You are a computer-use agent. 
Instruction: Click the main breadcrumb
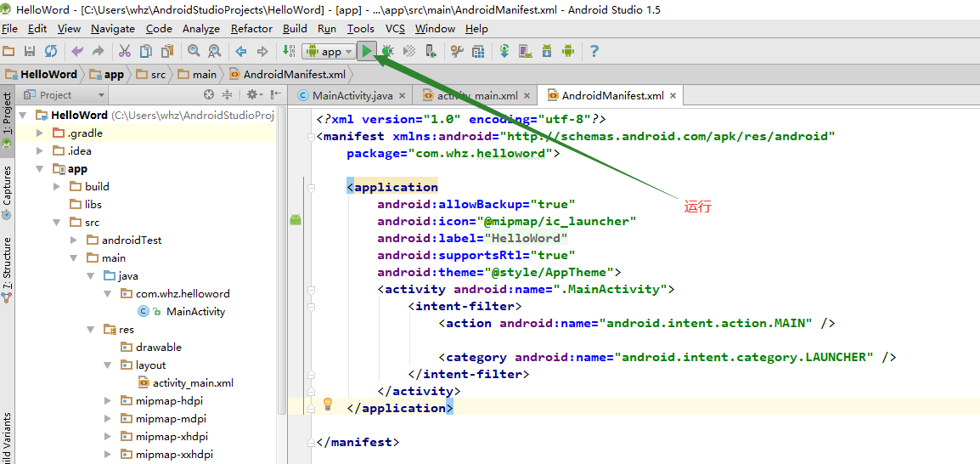(x=198, y=75)
